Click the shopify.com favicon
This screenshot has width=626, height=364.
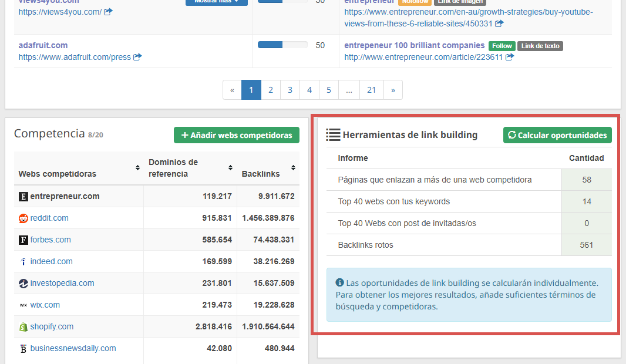coord(23,327)
